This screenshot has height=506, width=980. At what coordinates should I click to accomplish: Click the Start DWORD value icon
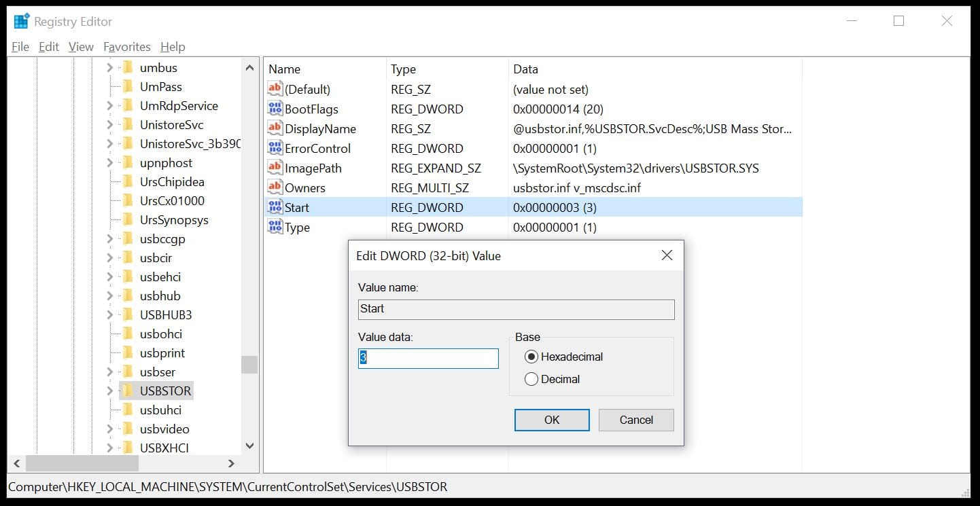[x=275, y=207]
